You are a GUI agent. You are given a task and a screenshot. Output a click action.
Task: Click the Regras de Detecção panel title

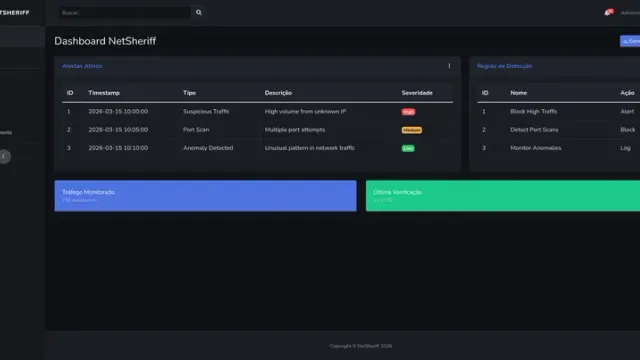[504, 66]
